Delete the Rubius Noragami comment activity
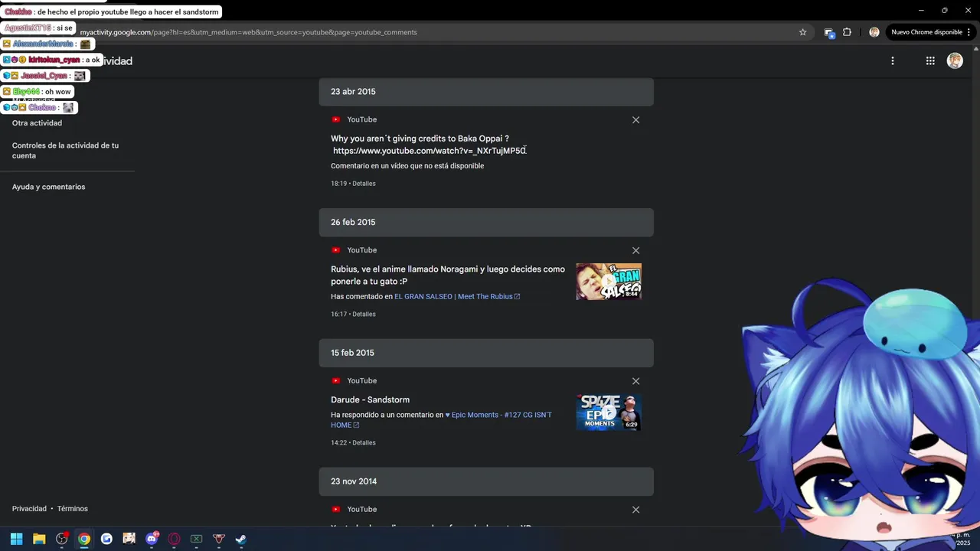 (635, 251)
